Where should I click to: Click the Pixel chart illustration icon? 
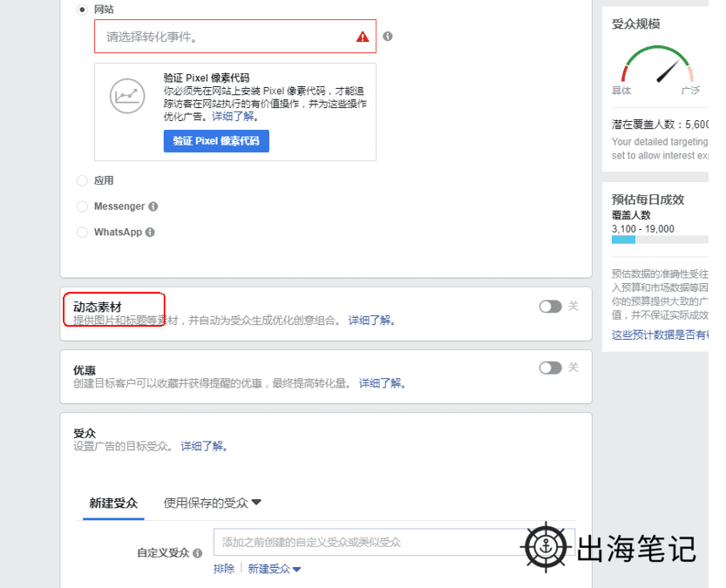point(127,96)
